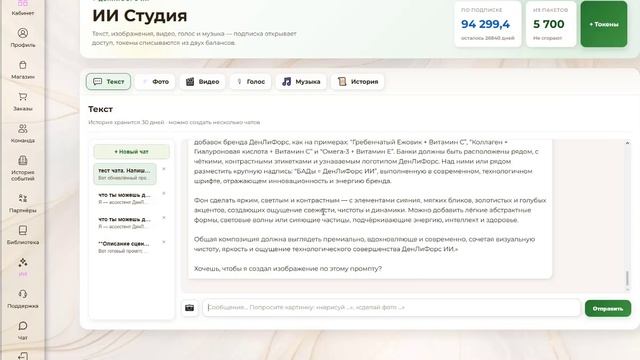Click the chat scrollbar thumb

coord(627,278)
